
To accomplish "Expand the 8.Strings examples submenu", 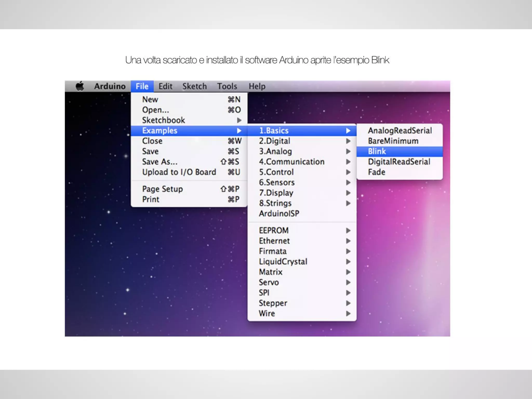I will pos(302,203).
